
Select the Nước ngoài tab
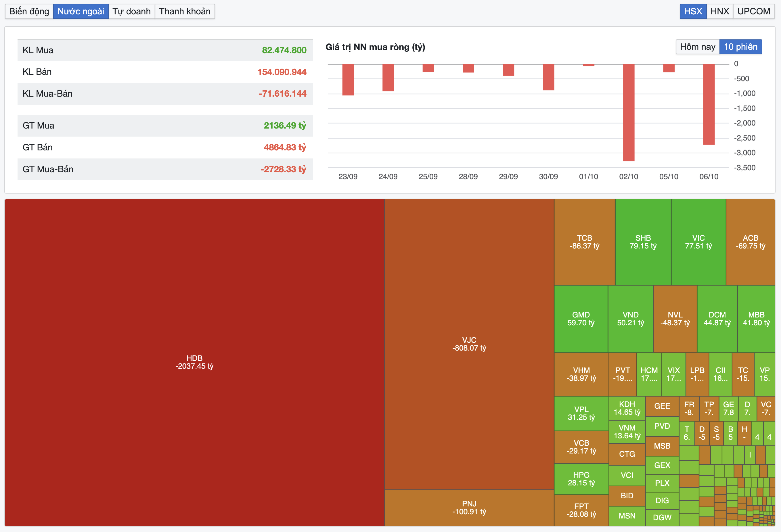[81, 12]
